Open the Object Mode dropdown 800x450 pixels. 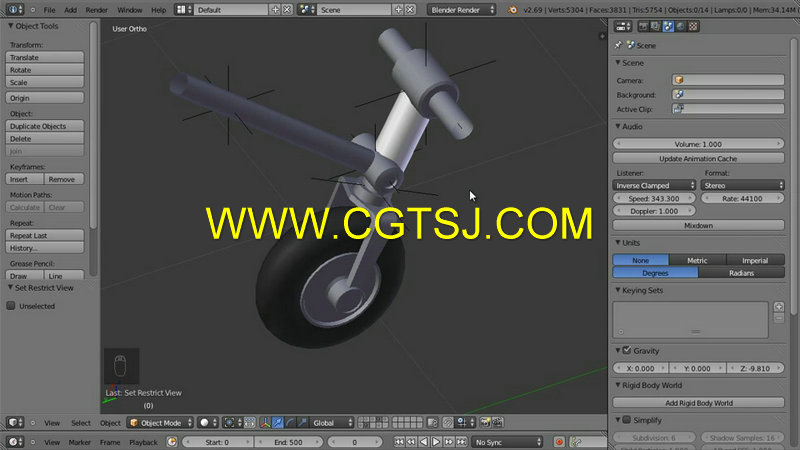point(161,422)
